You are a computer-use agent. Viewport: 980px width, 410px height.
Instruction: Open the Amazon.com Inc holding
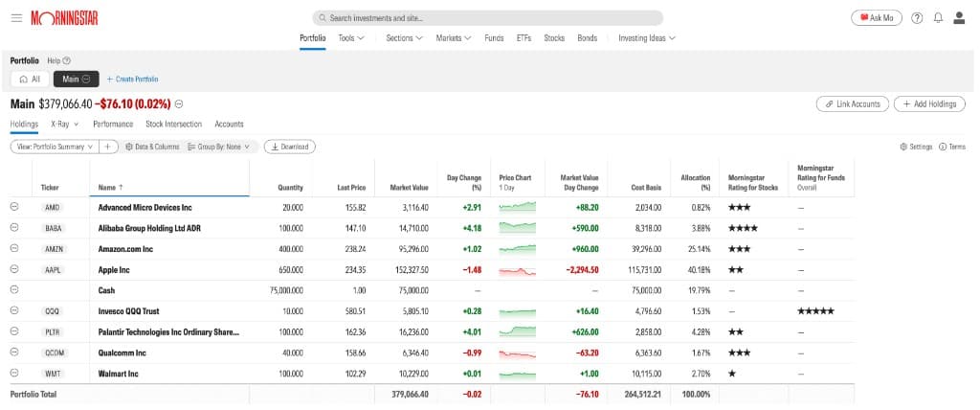125,249
